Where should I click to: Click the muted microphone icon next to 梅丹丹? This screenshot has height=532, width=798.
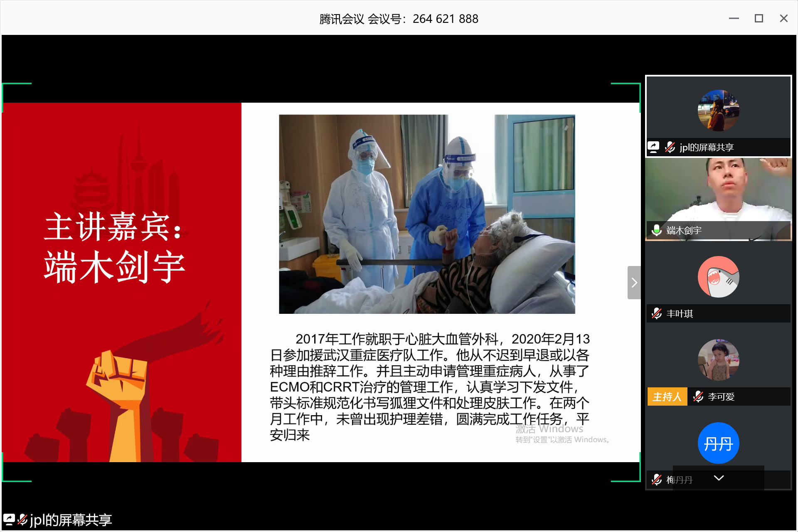[x=657, y=480]
